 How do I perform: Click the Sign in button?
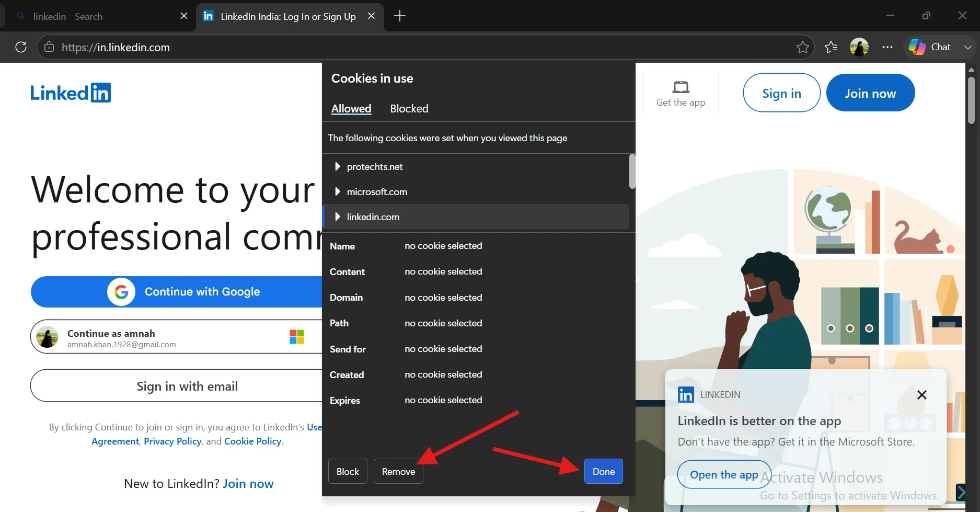pos(782,93)
